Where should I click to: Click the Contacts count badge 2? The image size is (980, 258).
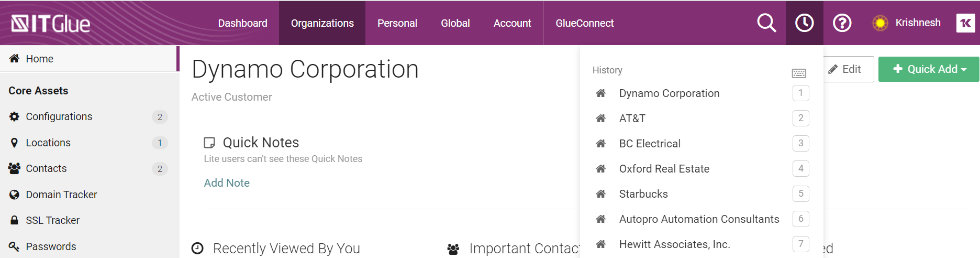coord(160,169)
